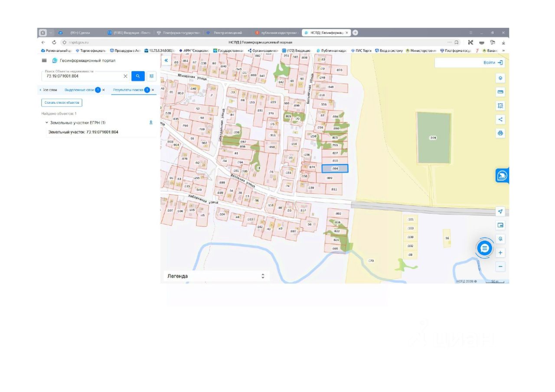Switch to the Реестр извещений browser tab
Screen dimensions: 555x392
pos(227,33)
